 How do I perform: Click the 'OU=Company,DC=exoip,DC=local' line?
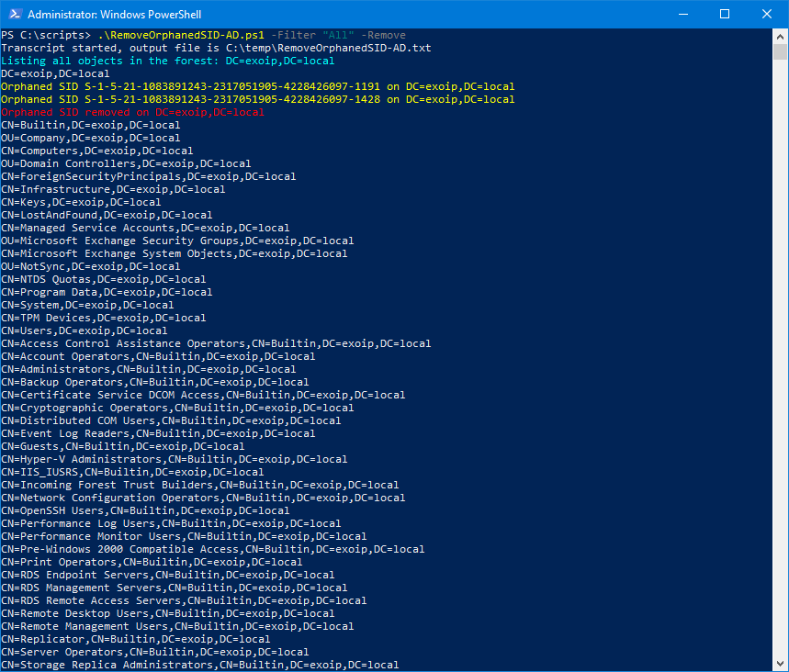[x=91, y=138]
